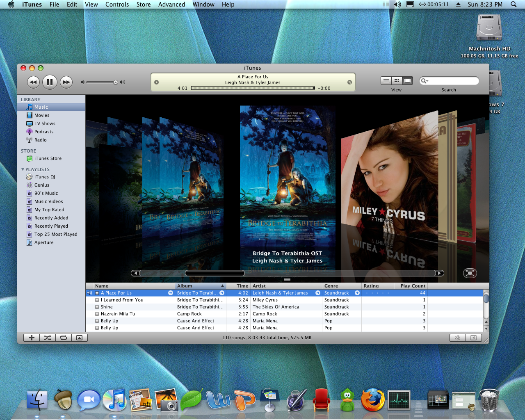The height and width of the screenshot is (420, 525).
Task: Open the 90's Music smart playlist
Action: click(x=51, y=193)
